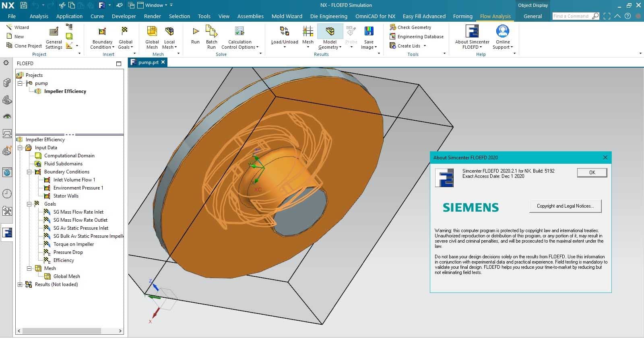The height and width of the screenshot is (344, 644).
Task: Open the Command Finder search icon
Action: [x=596, y=16]
